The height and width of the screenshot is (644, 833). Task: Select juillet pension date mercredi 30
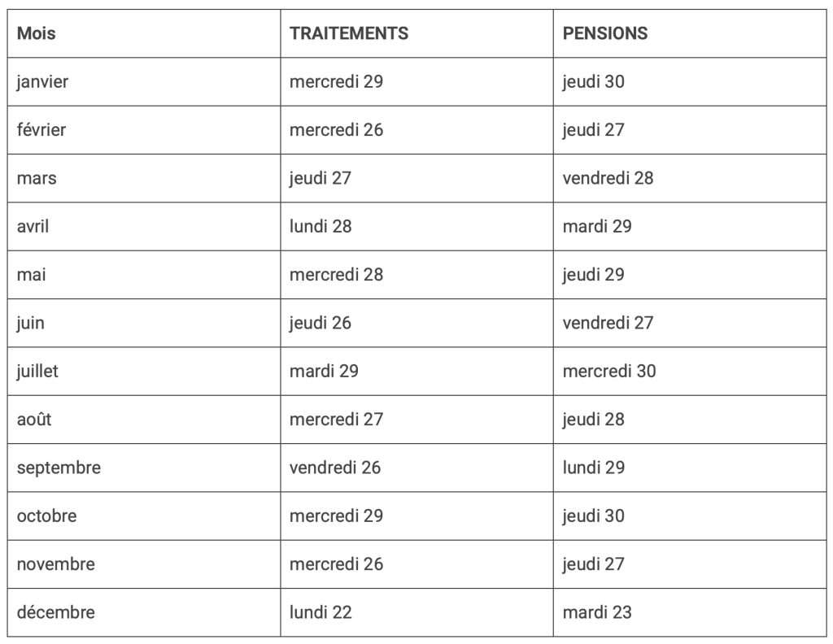pos(609,371)
